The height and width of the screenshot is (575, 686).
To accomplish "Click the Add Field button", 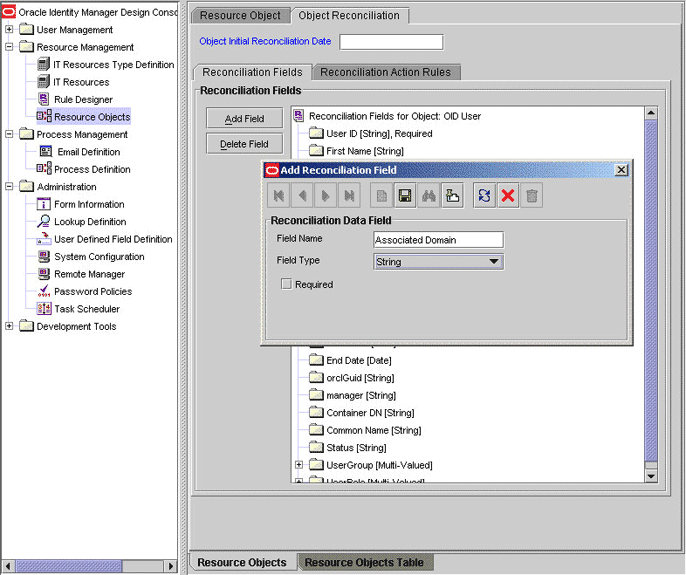I will [245, 119].
